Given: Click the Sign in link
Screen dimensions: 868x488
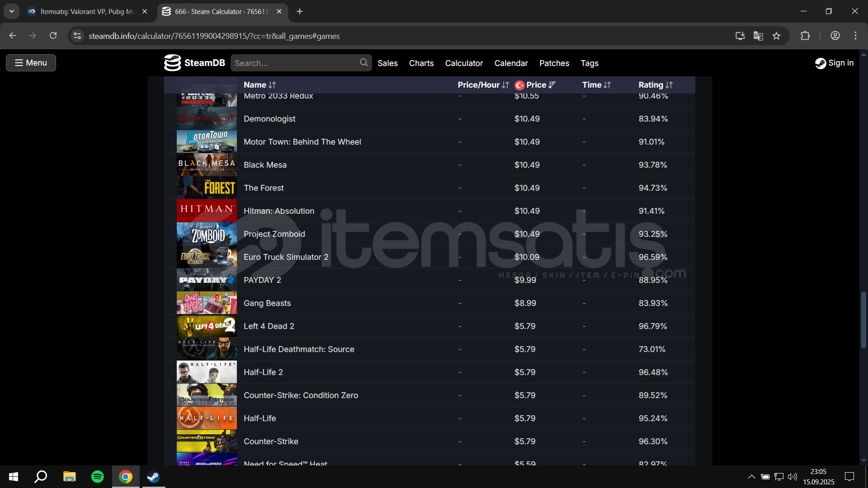Looking at the screenshot, I should point(834,63).
